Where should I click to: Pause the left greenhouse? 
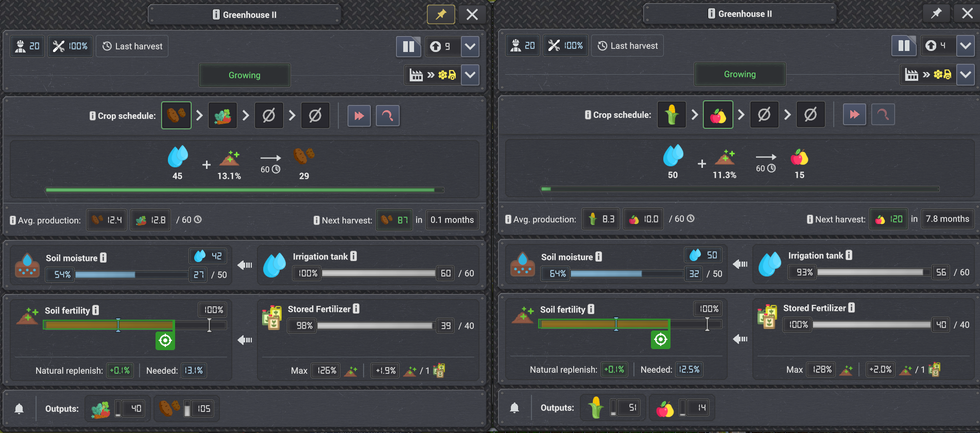tap(408, 46)
